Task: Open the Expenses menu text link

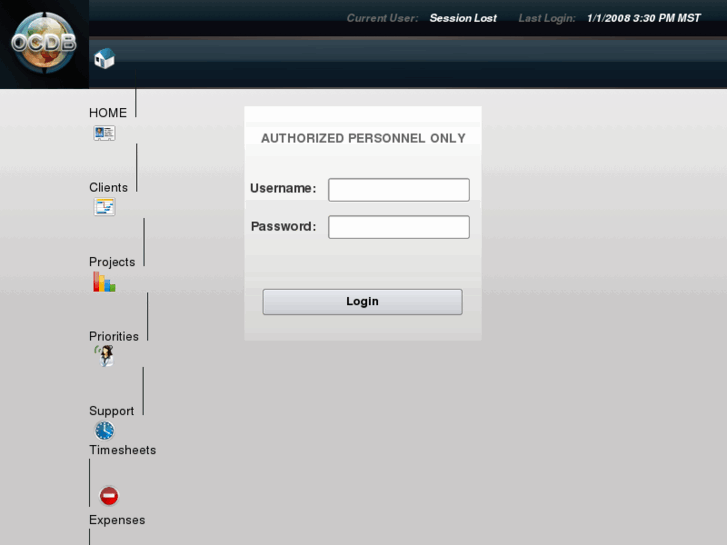Action: pos(117,520)
